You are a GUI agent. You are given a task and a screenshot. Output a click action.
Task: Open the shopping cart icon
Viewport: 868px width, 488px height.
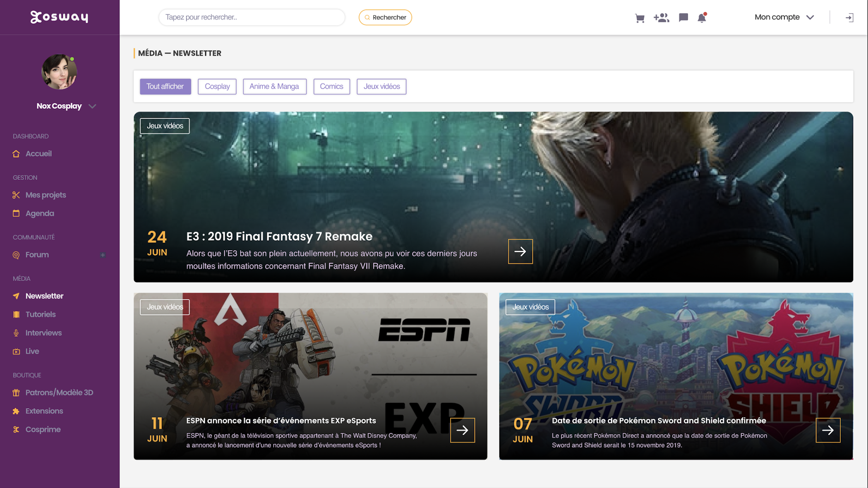pyautogui.click(x=640, y=18)
